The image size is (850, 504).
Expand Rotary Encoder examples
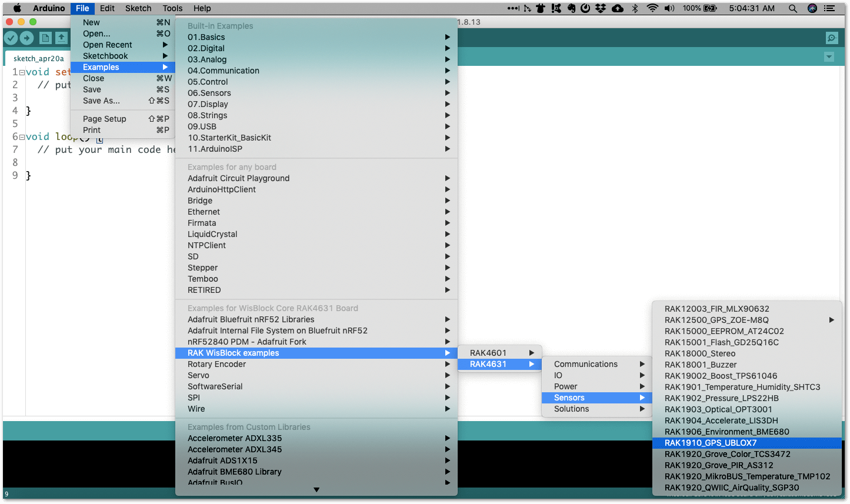pos(316,364)
